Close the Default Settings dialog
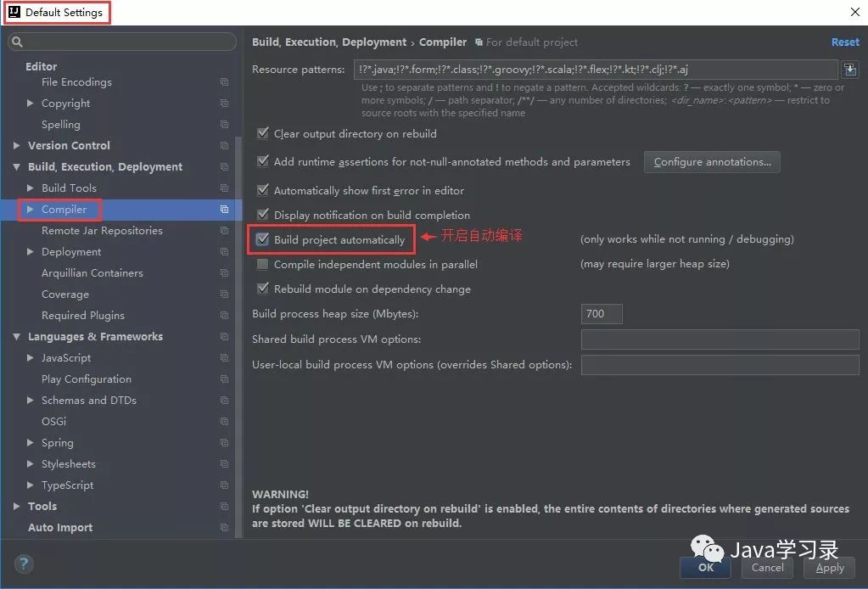868x589 pixels. pos(854,12)
